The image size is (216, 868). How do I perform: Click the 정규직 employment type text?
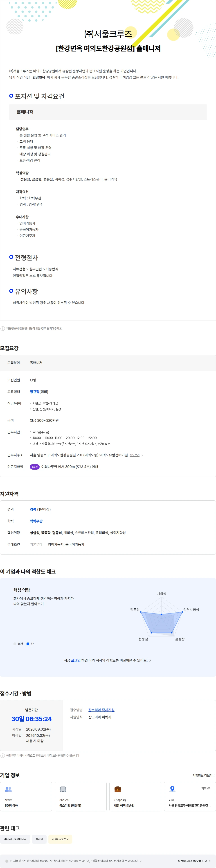coord(34,391)
